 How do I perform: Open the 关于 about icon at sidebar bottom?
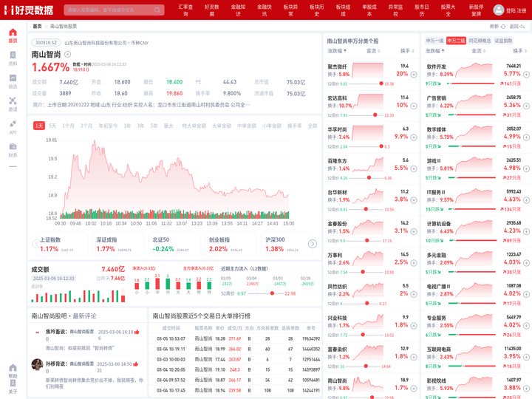pos(13,383)
